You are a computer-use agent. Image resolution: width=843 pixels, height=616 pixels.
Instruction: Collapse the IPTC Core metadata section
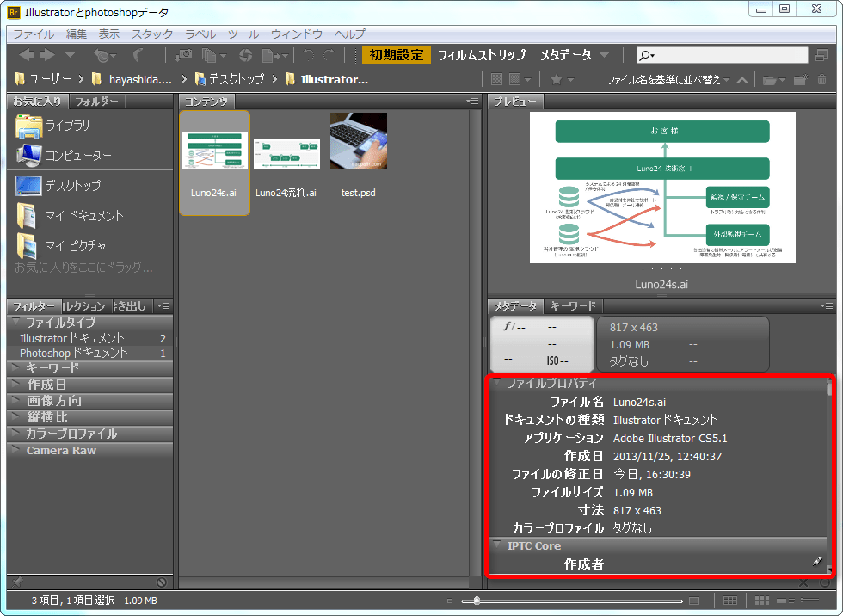[497, 545]
